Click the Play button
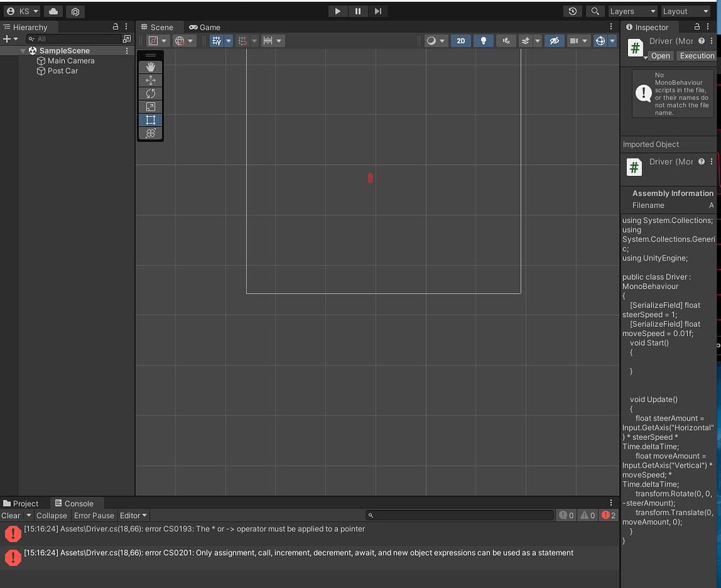721x588 pixels. (x=338, y=11)
